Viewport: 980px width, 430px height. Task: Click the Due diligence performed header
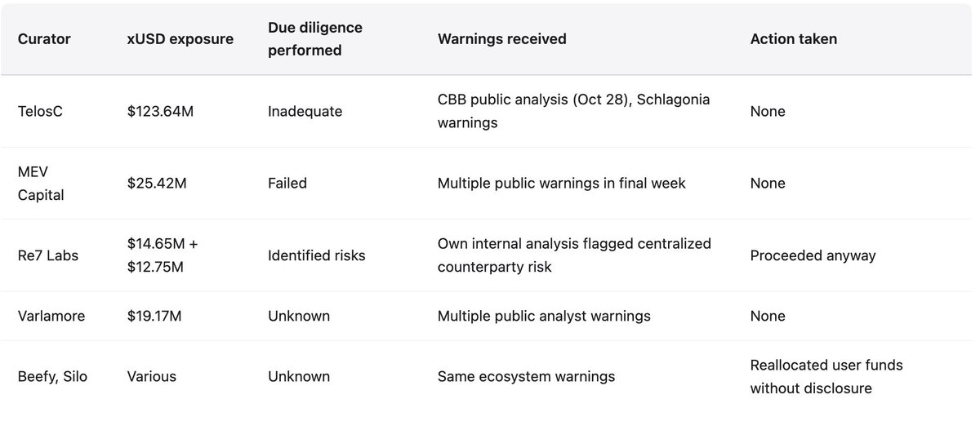[315, 39]
